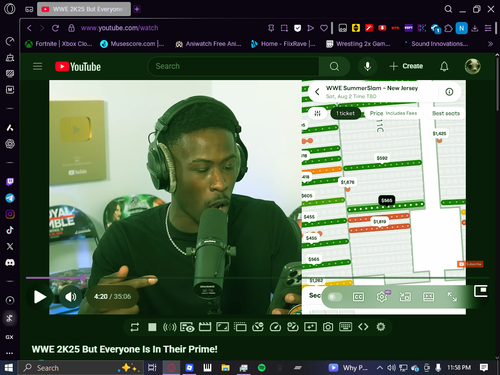This screenshot has width=500, height=375.
Task: Toggle the autoplay switch in player
Action: point(335,297)
